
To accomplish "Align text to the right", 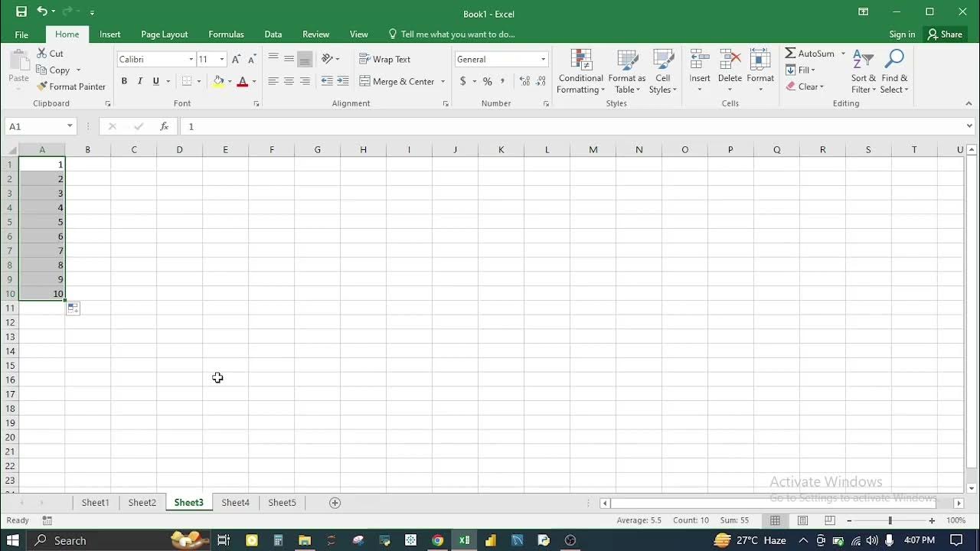I will pos(305,81).
